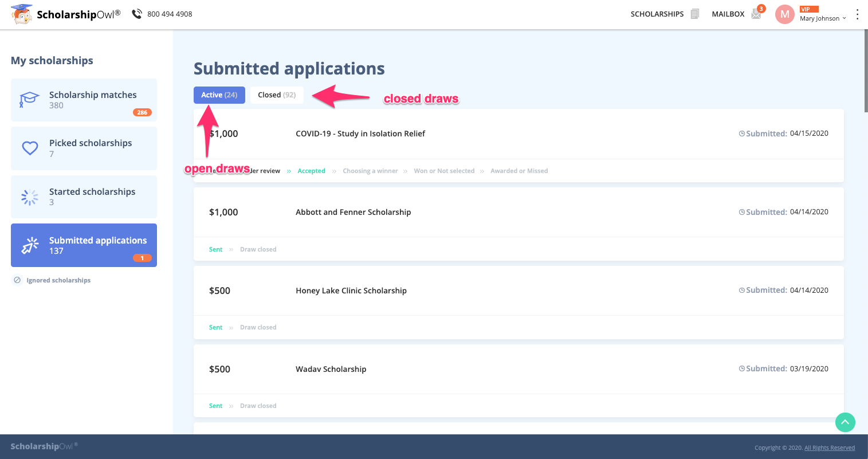Open the COVID-19 - Study in Isolation Relief application
The height and width of the screenshot is (459, 868).
tap(360, 134)
